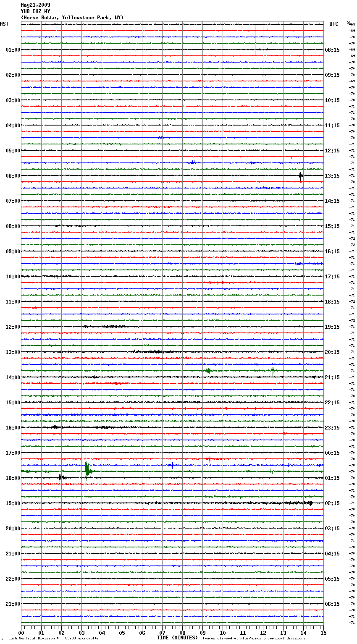
Task: Click the UTC time label "14:15"
Action: click(x=332, y=201)
